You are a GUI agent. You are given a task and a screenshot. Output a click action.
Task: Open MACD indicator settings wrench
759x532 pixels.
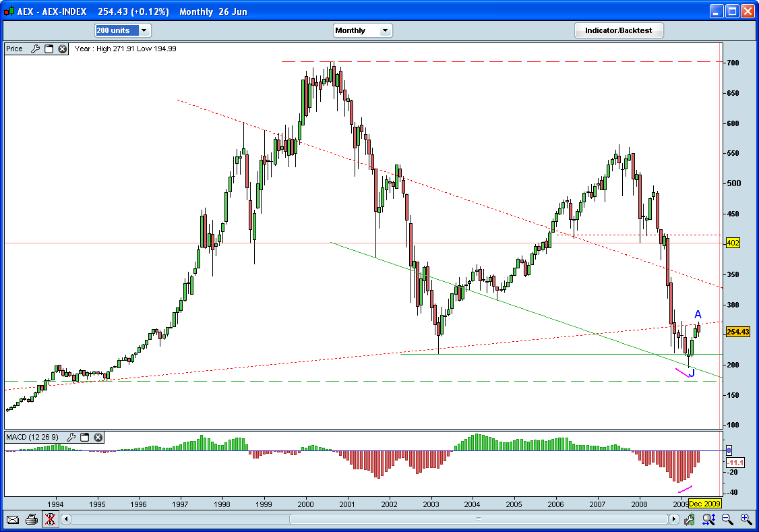71,437
